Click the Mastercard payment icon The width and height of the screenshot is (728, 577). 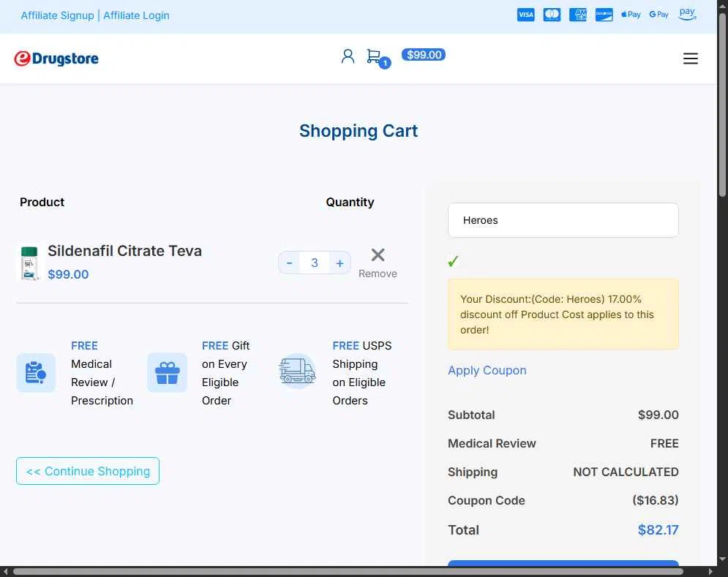pos(552,15)
